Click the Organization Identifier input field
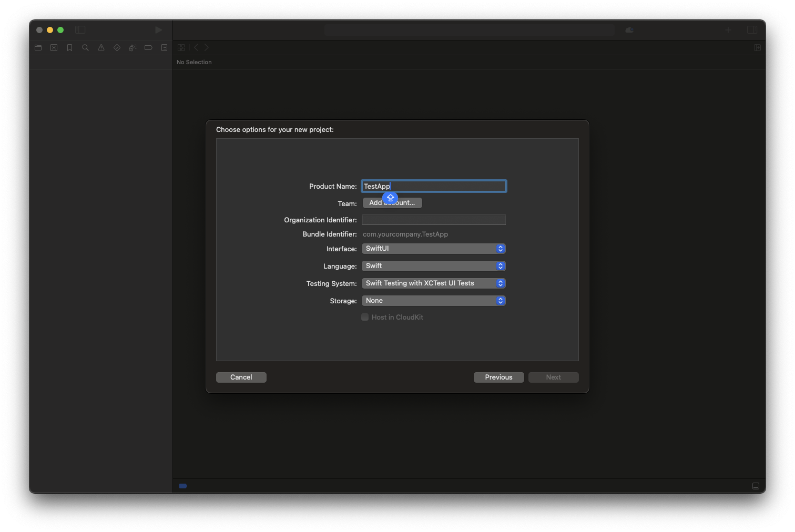Screen dimensions: 795x532 coord(433,219)
